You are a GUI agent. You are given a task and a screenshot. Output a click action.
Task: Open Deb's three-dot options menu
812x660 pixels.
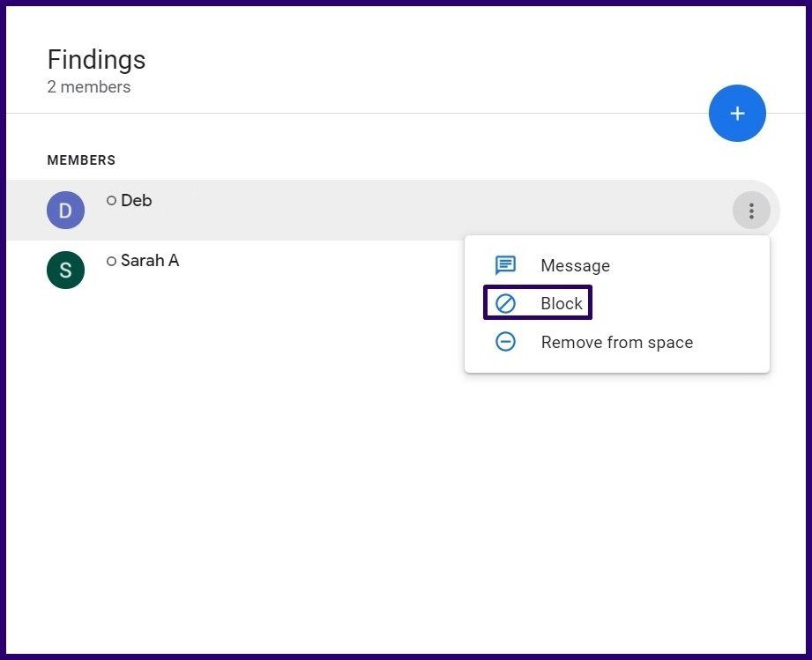click(x=751, y=211)
